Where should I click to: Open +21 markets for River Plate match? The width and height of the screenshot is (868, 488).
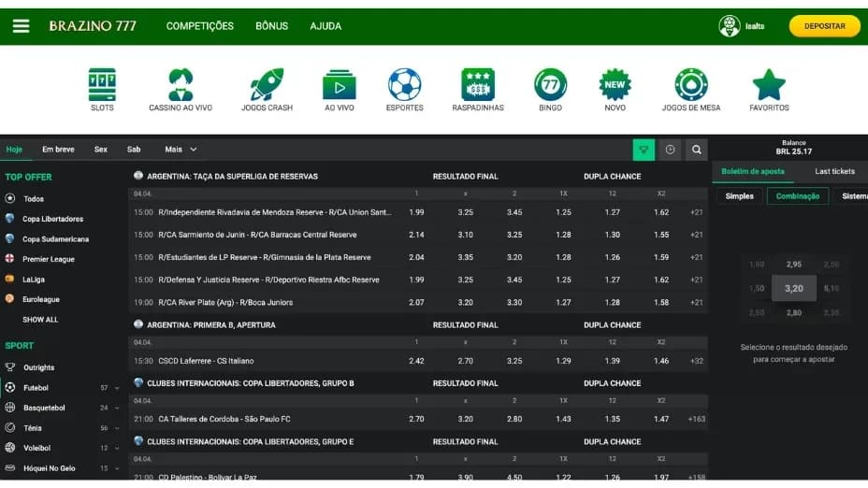(x=697, y=303)
